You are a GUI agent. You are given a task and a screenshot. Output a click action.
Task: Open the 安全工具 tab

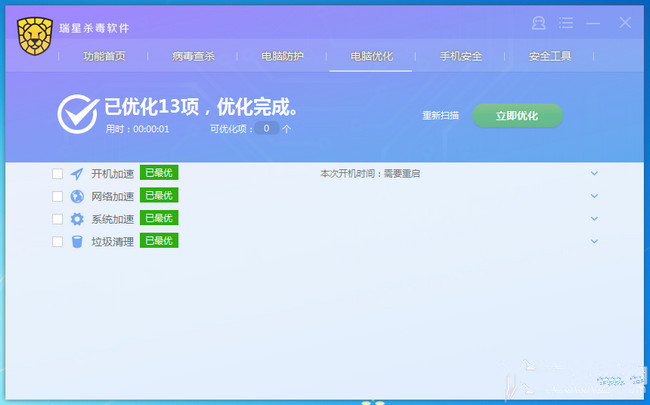(549, 56)
